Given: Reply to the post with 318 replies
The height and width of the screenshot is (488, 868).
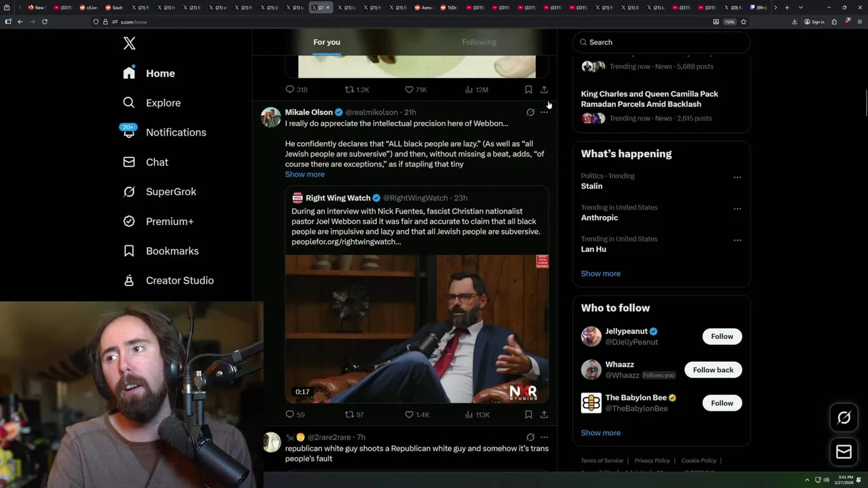Looking at the screenshot, I should 296,89.
